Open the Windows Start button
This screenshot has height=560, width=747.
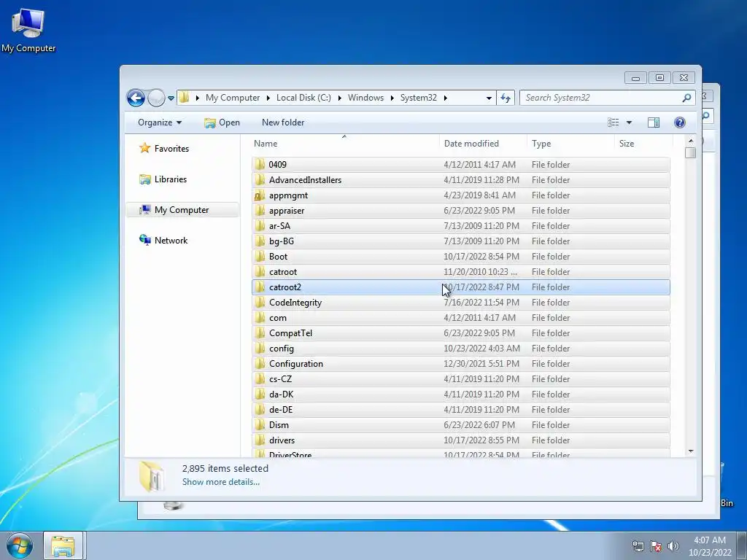tap(20, 545)
